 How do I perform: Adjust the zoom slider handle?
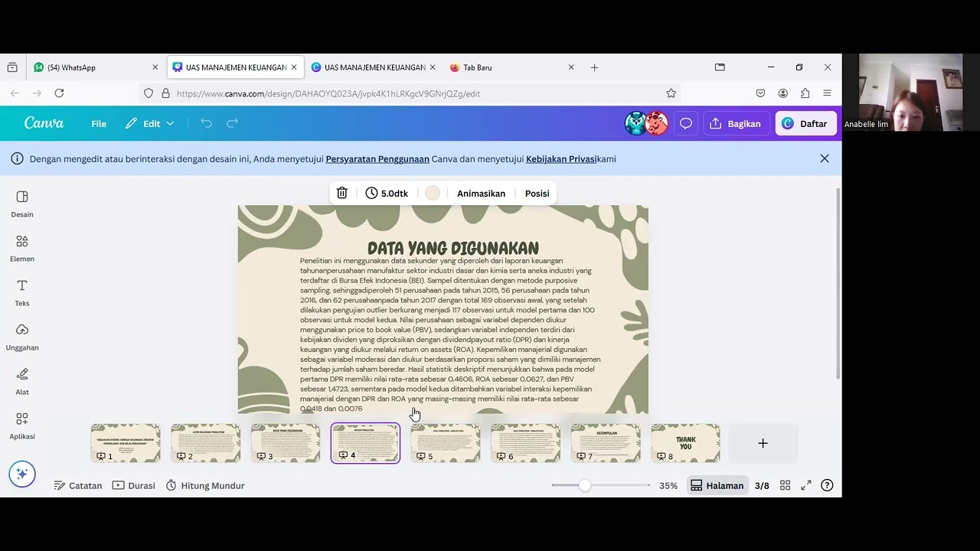585,485
